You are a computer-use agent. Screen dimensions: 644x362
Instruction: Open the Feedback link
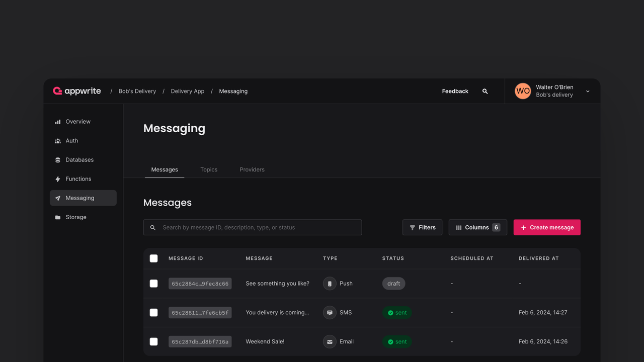click(455, 91)
